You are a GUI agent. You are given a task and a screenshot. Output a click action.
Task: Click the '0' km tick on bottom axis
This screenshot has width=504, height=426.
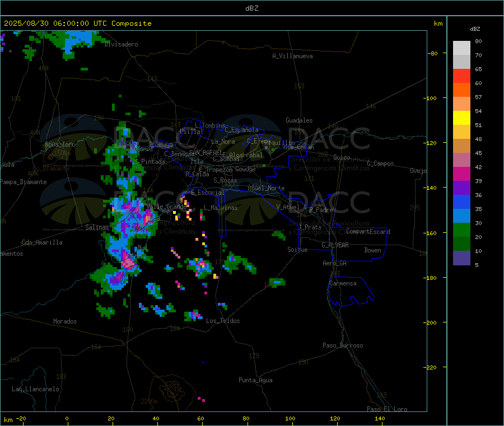(67, 419)
